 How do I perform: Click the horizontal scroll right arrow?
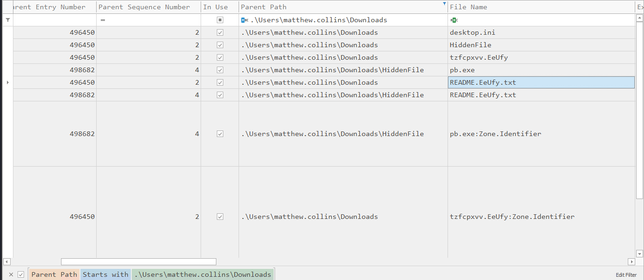click(632, 262)
